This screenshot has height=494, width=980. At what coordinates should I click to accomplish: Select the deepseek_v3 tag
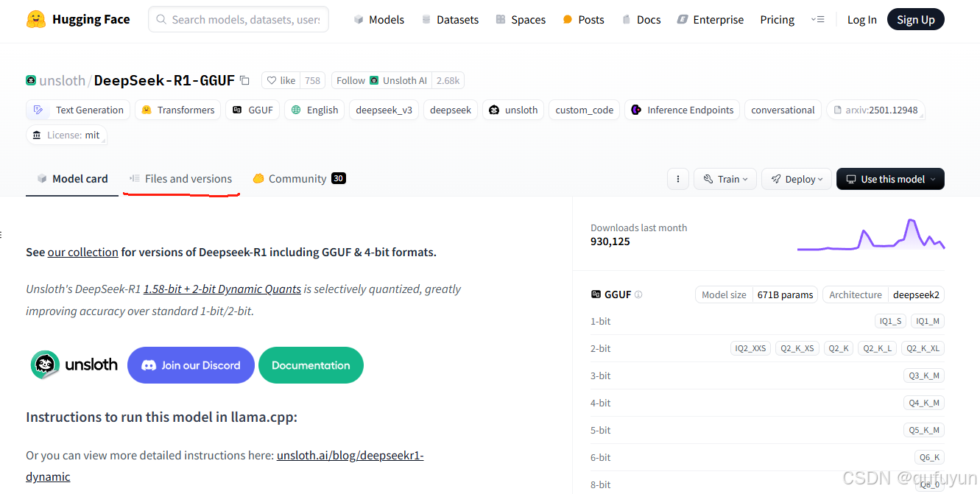pyautogui.click(x=384, y=110)
